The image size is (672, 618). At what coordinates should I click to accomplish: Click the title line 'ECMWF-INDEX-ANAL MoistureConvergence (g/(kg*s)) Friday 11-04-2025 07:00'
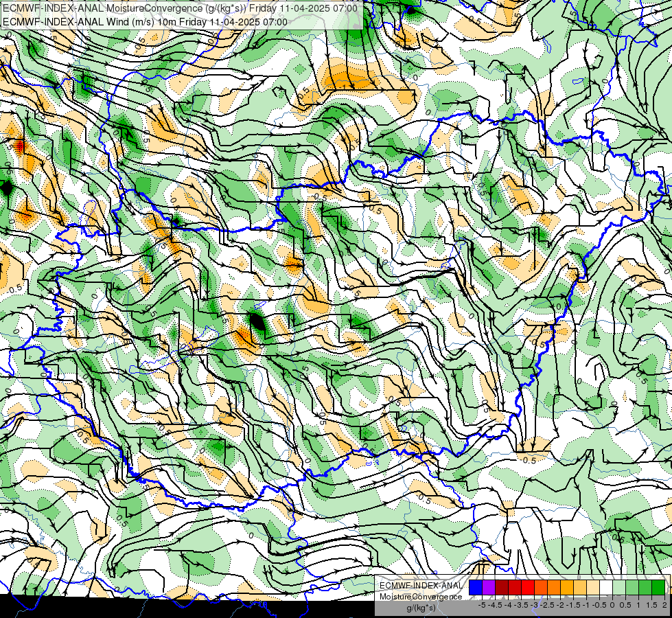(x=180, y=8)
